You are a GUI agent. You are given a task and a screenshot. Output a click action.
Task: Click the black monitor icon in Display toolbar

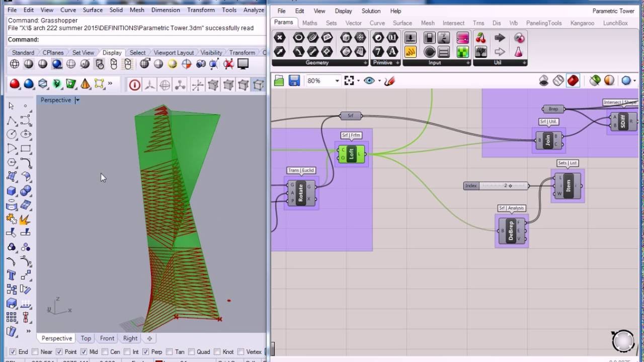(x=243, y=64)
